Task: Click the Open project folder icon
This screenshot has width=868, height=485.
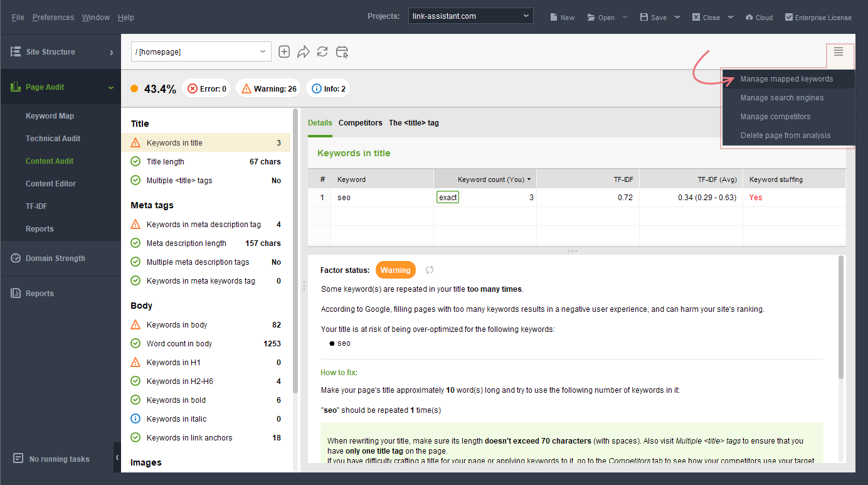Action: coord(591,17)
